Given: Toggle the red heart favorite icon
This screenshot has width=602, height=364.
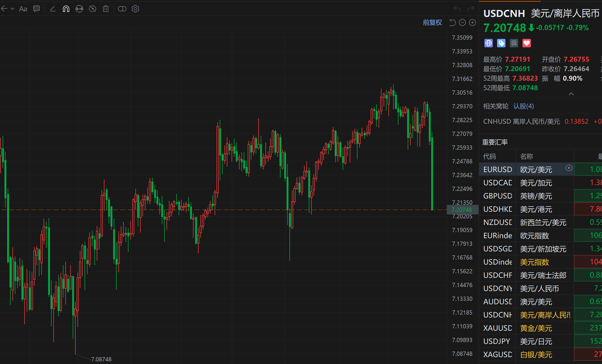Looking at the screenshot, I should [x=527, y=43].
